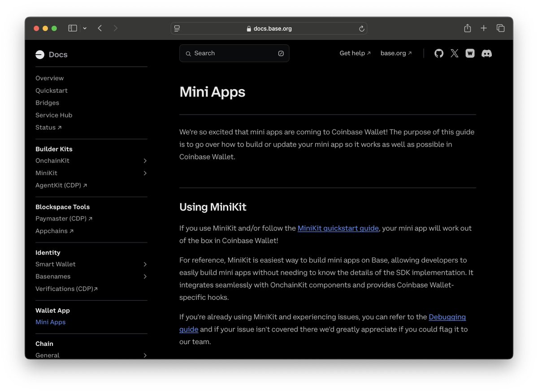Reload the page with the refresh icon
The height and width of the screenshot is (392, 538).
(x=362, y=29)
